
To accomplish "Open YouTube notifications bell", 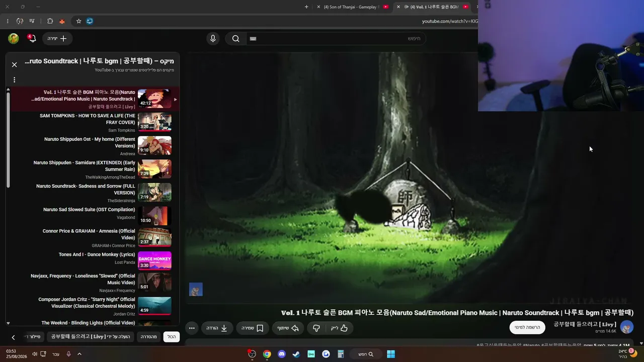I will click(x=32, y=39).
